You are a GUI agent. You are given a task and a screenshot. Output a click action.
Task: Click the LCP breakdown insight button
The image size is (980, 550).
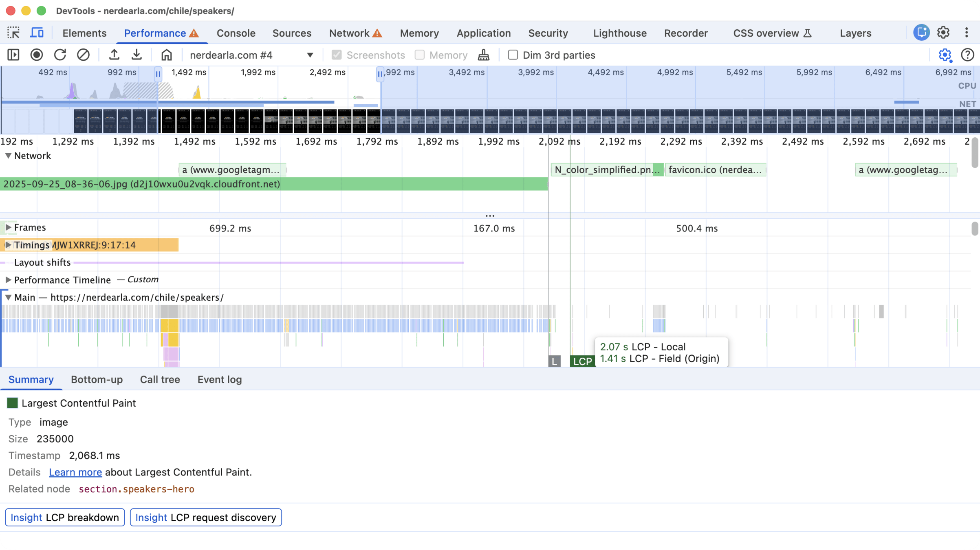coord(65,517)
